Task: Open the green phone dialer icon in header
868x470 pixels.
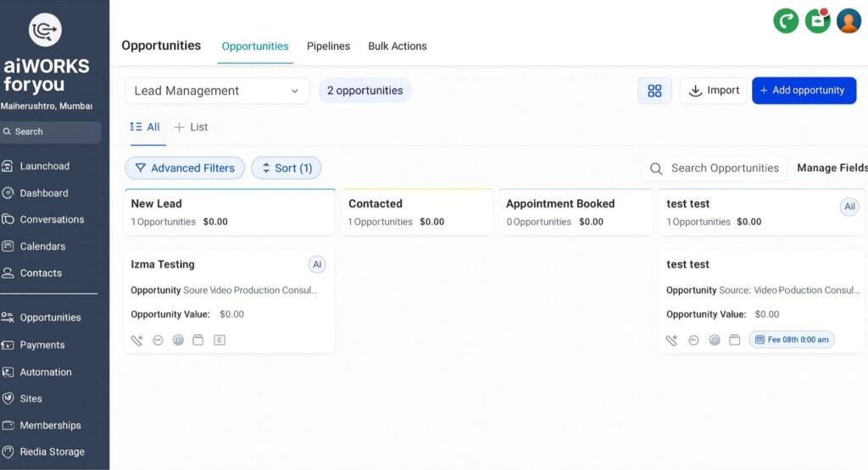Action: (x=786, y=21)
